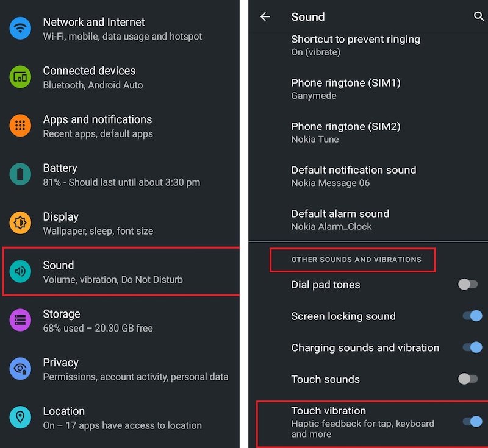This screenshot has height=448, width=488.
Task: Open the Location pin icon
Action: [20, 418]
